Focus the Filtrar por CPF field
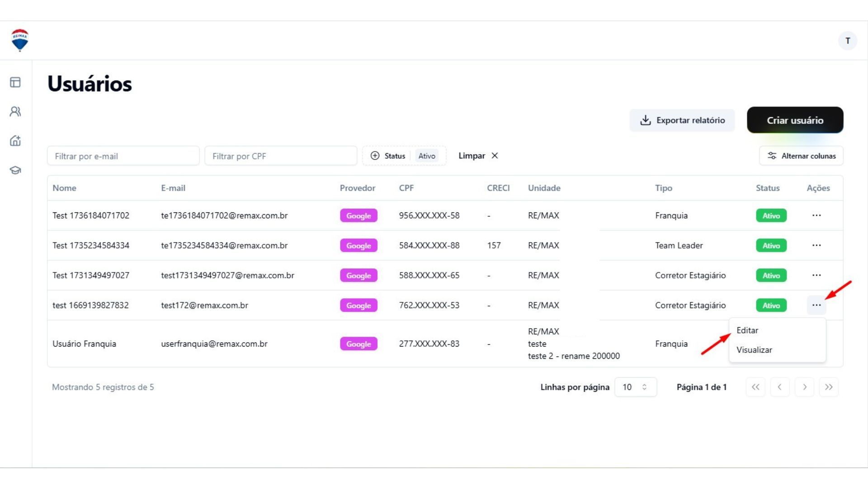This screenshot has height=488, width=868. tap(281, 156)
